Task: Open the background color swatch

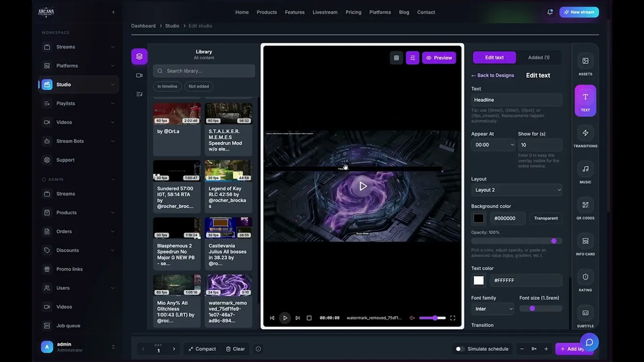Action: pos(479,218)
